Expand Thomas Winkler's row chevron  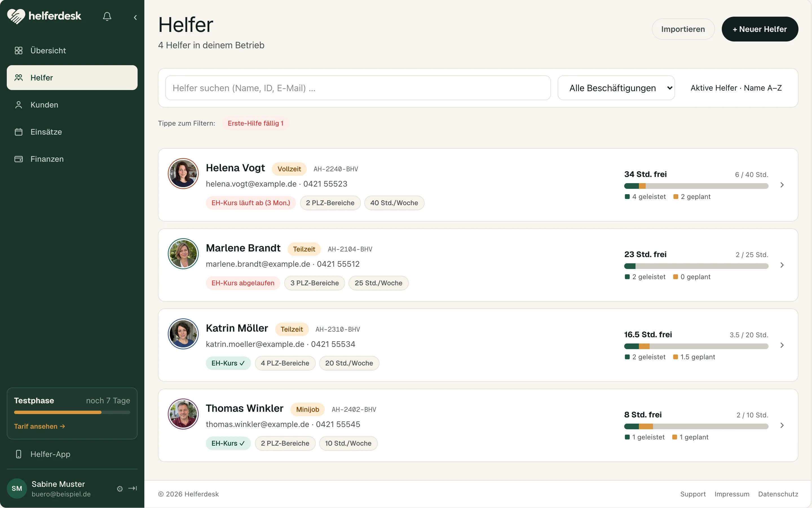click(x=782, y=425)
